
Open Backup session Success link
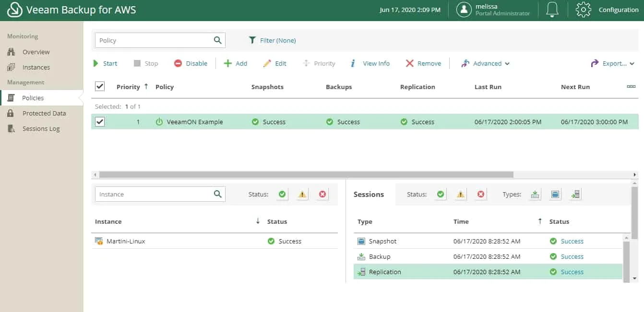572,256
